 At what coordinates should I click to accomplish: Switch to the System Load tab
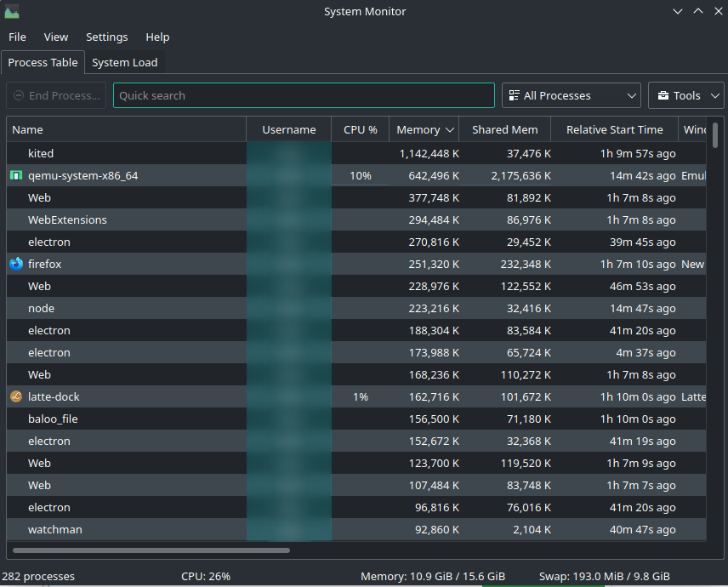(x=124, y=62)
